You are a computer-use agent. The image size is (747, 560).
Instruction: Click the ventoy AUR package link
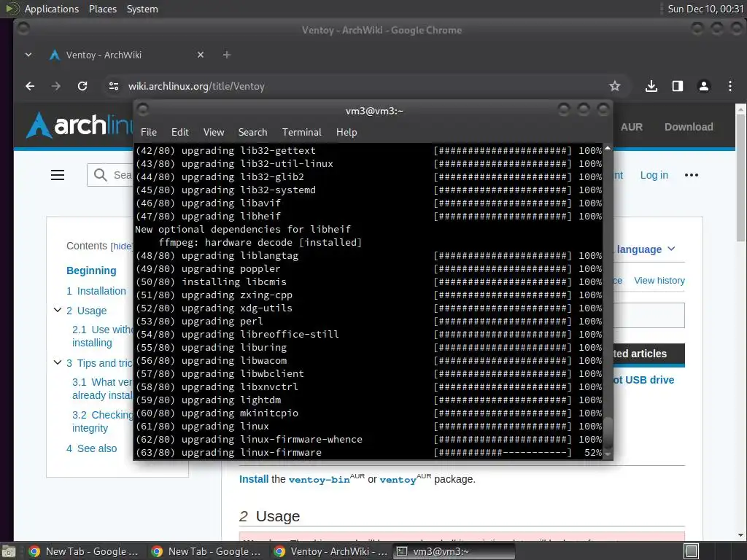[398, 480]
